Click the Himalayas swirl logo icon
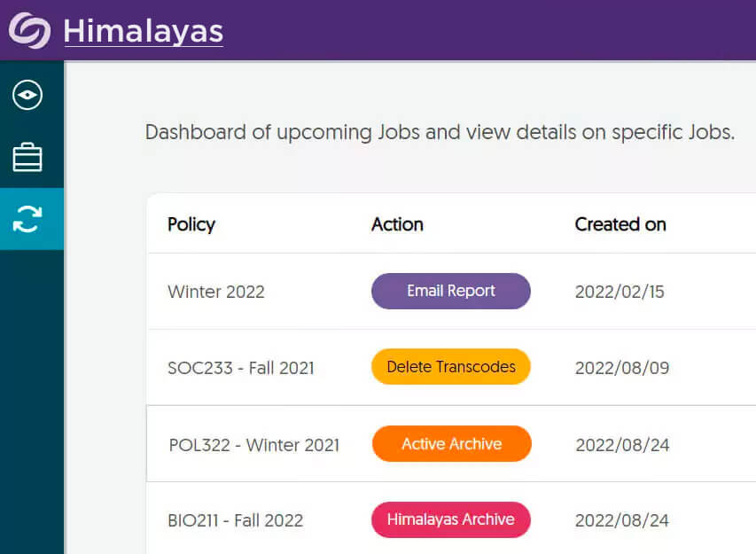This screenshot has height=554, width=756. pyautogui.click(x=30, y=30)
